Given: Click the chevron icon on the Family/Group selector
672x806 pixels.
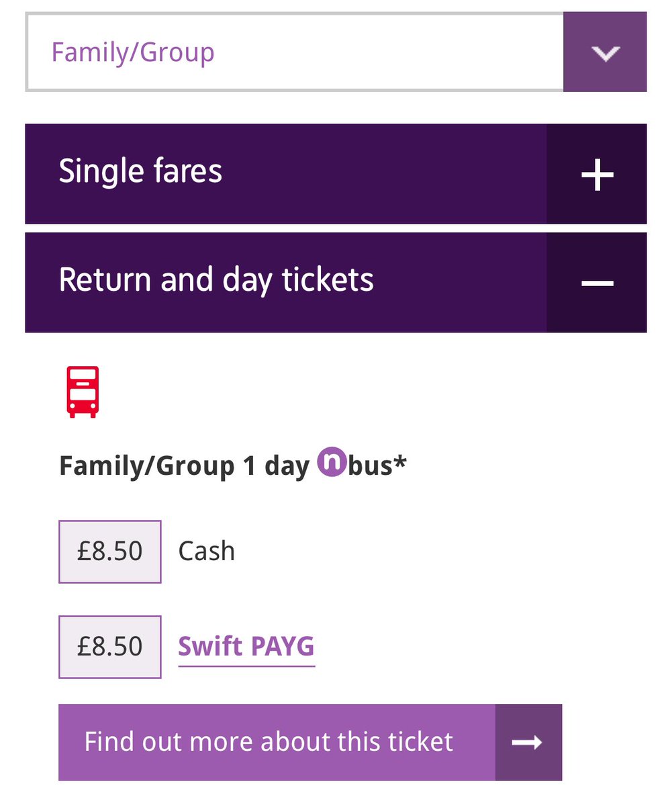Looking at the screenshot, I should tap(605, 52).
